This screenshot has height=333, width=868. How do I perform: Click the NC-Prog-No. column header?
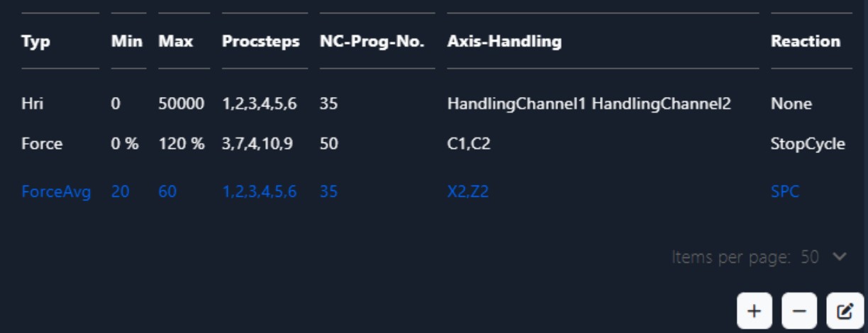(x=372, y=42)
